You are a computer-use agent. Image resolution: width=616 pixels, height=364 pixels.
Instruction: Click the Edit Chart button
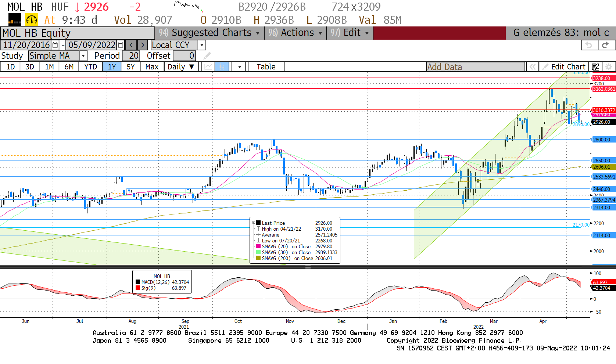(x=564, y=67)
